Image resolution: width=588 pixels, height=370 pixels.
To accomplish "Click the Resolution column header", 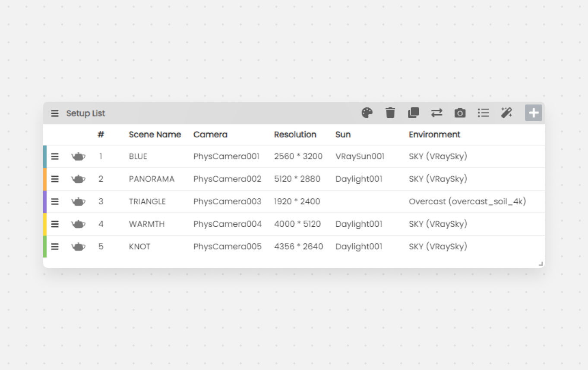I will tap(295, 135).
